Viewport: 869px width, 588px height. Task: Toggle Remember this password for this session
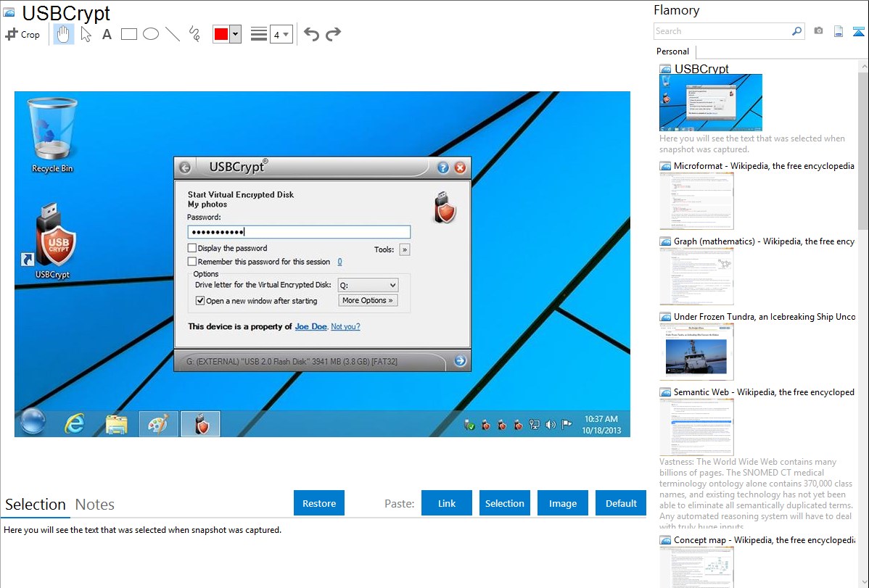(191, 261)
